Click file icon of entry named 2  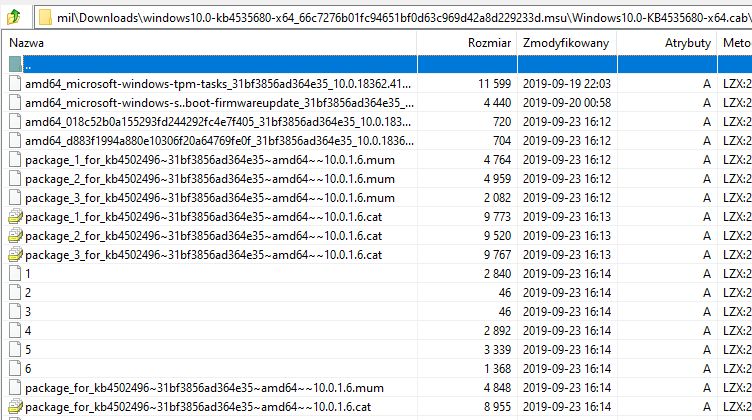click(15, 292)
